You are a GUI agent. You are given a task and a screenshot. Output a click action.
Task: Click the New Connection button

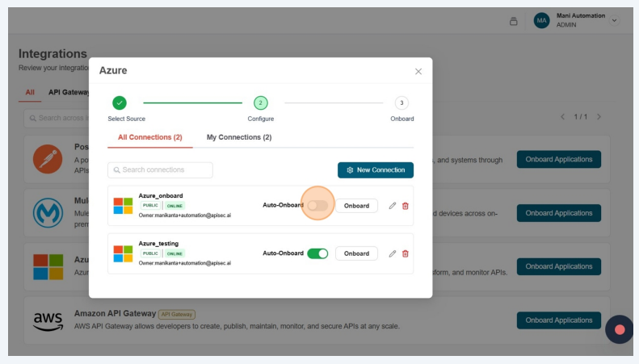376,170
